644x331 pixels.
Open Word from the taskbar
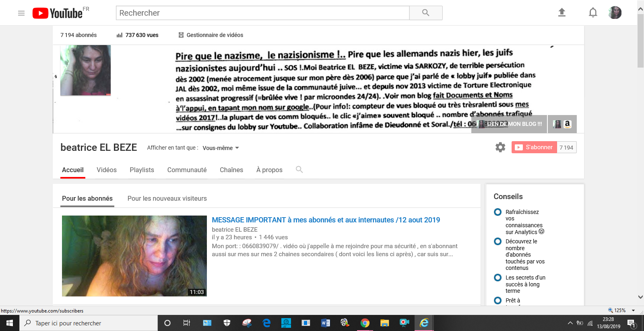[x=326, y=323]
